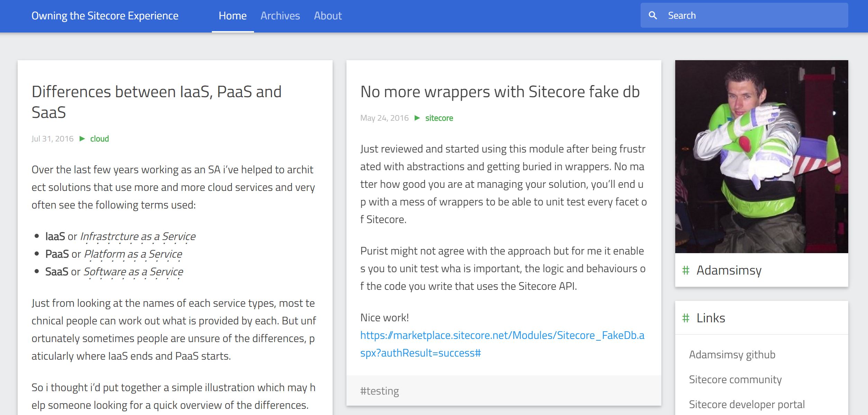The width and height of the screenshot is (868, 415).
Task: Click the 'About' menu item
Action: 328,16
